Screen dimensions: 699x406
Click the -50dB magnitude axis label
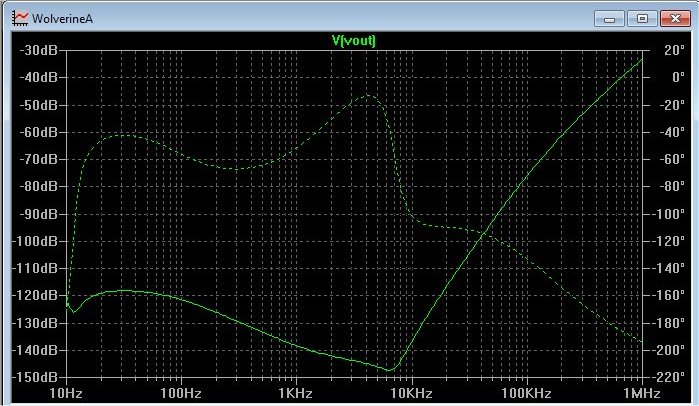(x=39, y=105)
